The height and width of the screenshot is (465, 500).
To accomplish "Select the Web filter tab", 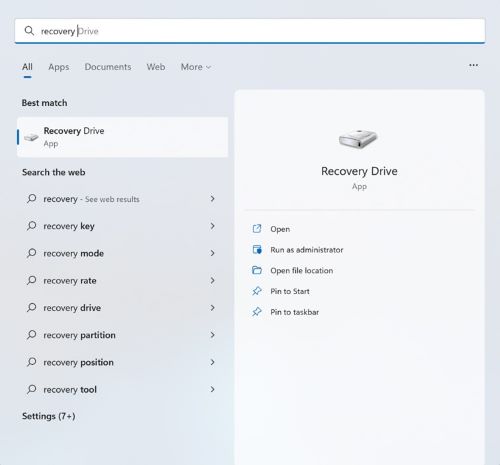I will tap(156, 67).
